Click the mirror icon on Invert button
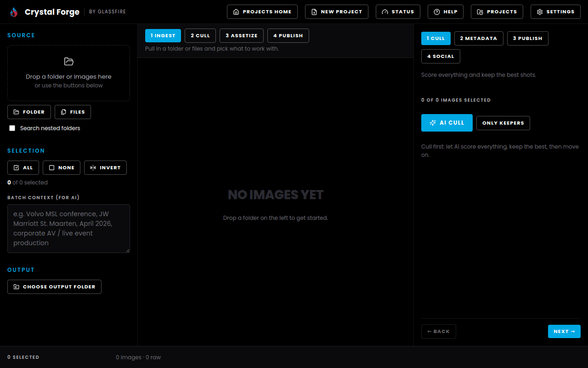588x368 pixels. pyautogui.click(x=93, y=168)
